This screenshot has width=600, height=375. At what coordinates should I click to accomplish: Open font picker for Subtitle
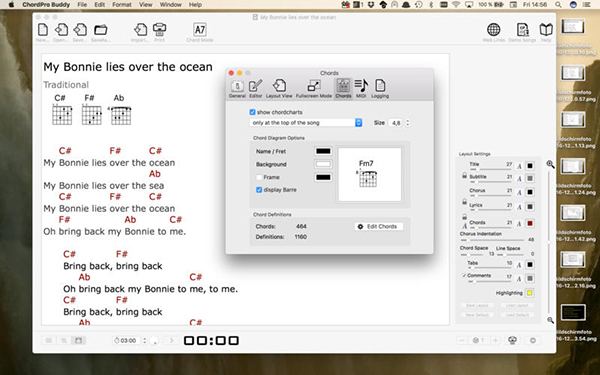tap(519, 179)
